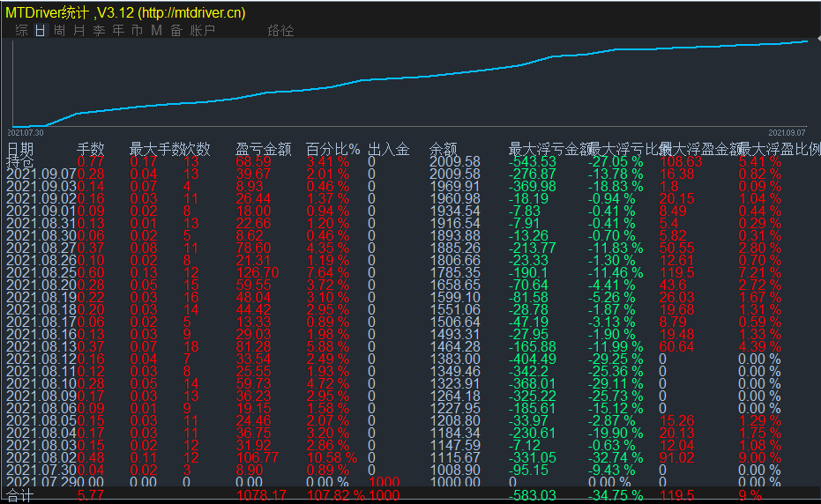The height and width of the screenshot is (504, 821).
Task: Click the 合计 (total) row label
Action: click(20, 496)
